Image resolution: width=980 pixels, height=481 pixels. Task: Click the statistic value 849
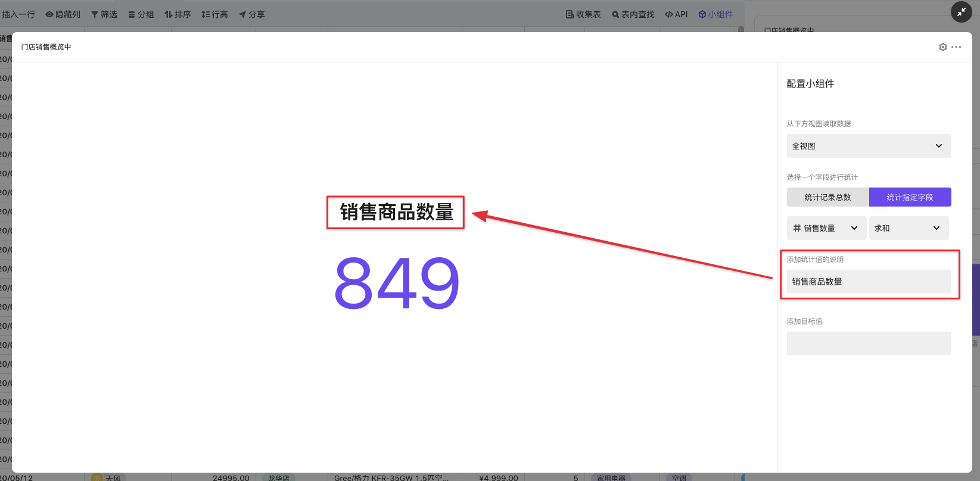coord(397,283)
